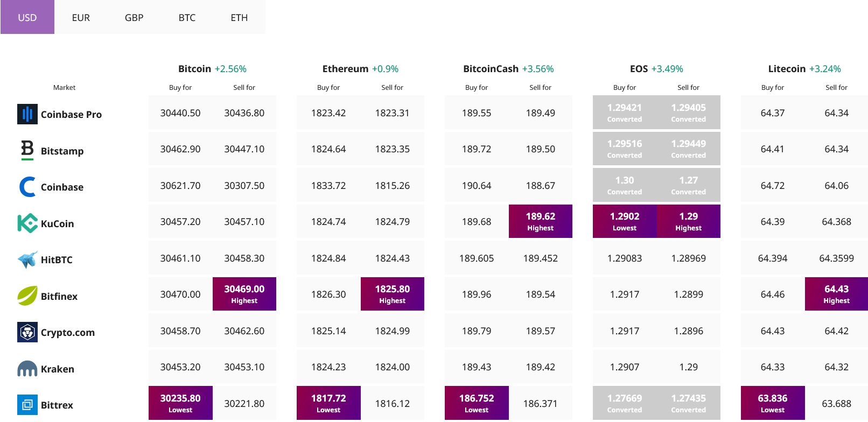Screen dimensions: 868x422
Task: Select the GBP currency tab
Action: tap(134, 17)
